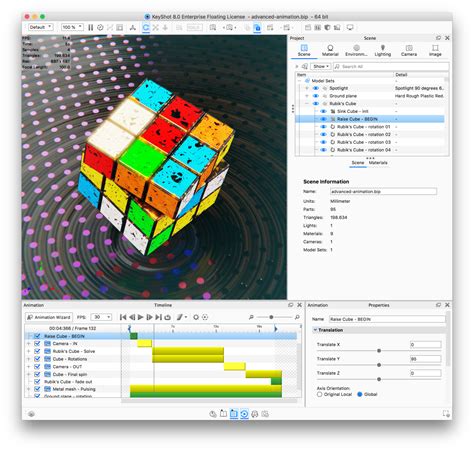Viewport: 474px width, 451px height.
Task: Toggle the highlighted Project icon in bottom toolbar
Action: click(x=234, y=414)
